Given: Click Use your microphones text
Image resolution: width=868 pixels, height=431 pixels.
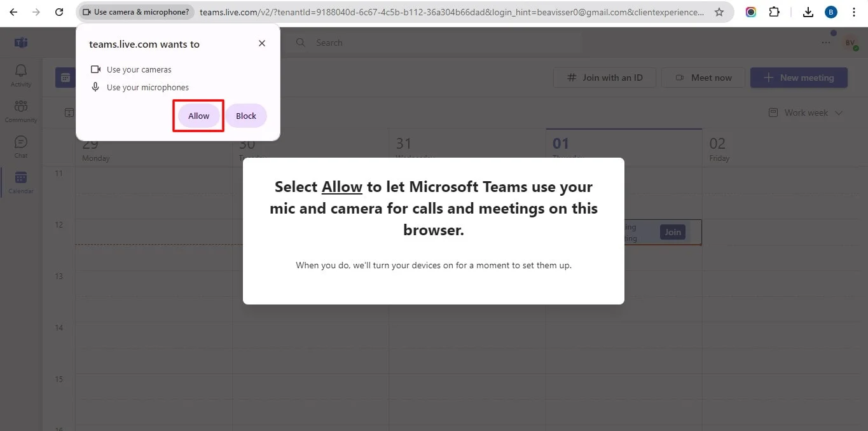Looking at the screenshot, I should coord(148,88).
